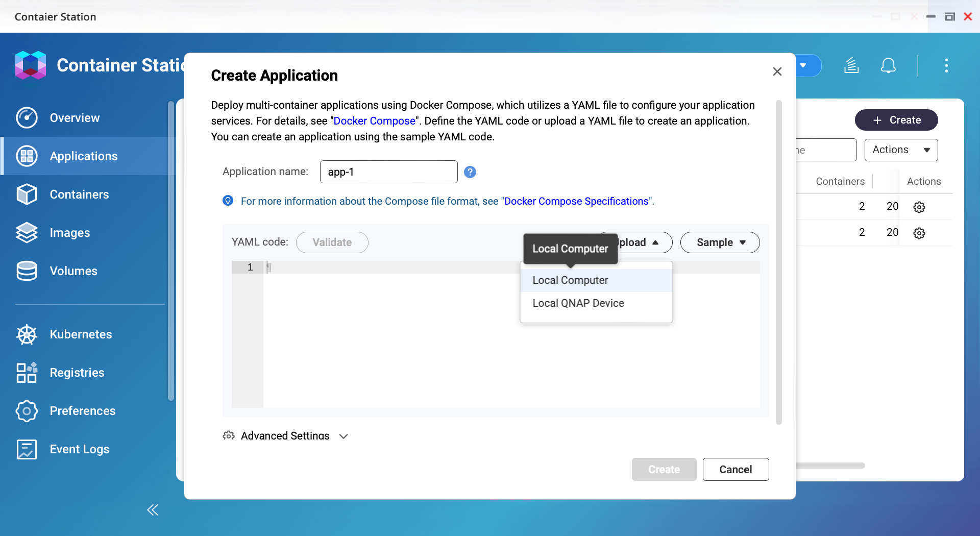Click the Volumes database icon
Screen dimensions: 980x536
[27, 271]
